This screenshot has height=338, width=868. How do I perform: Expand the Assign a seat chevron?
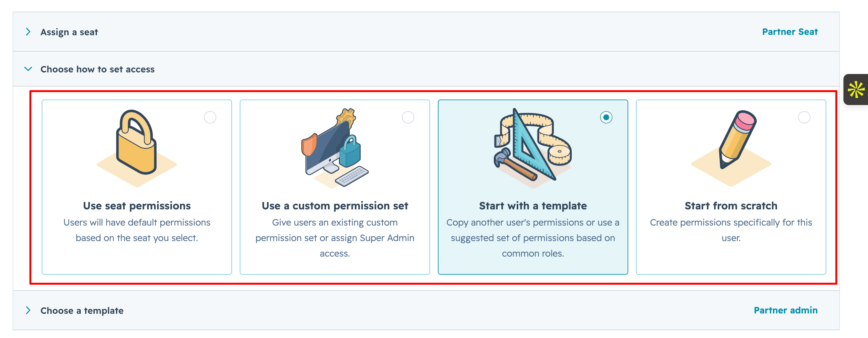(x=28, y=32)
